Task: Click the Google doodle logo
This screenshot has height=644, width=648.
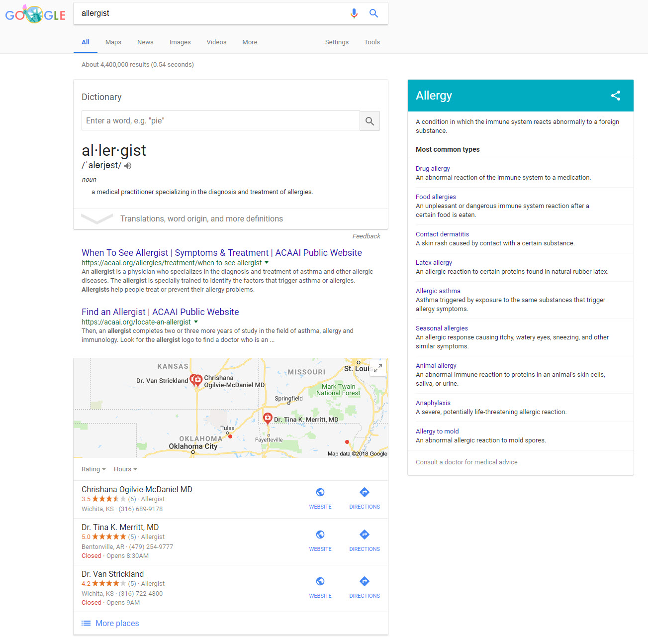Action: tap(35, 14)
